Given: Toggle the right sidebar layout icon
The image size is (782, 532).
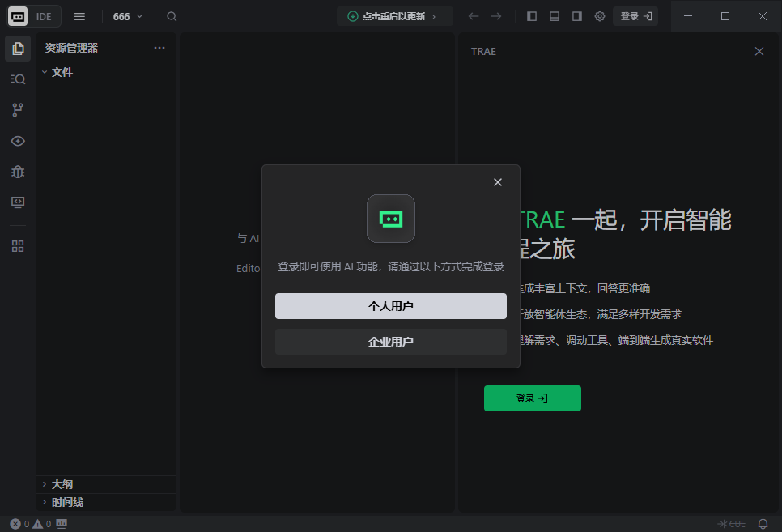Looking at the screenshot, I should click(x=577, y=16).
